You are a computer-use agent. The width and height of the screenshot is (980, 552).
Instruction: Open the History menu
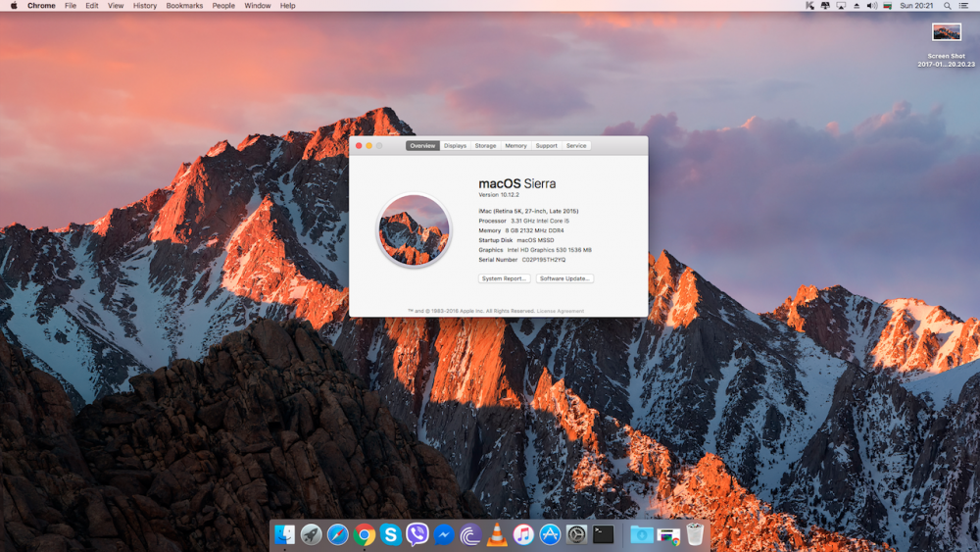click(x=145, y=6)
